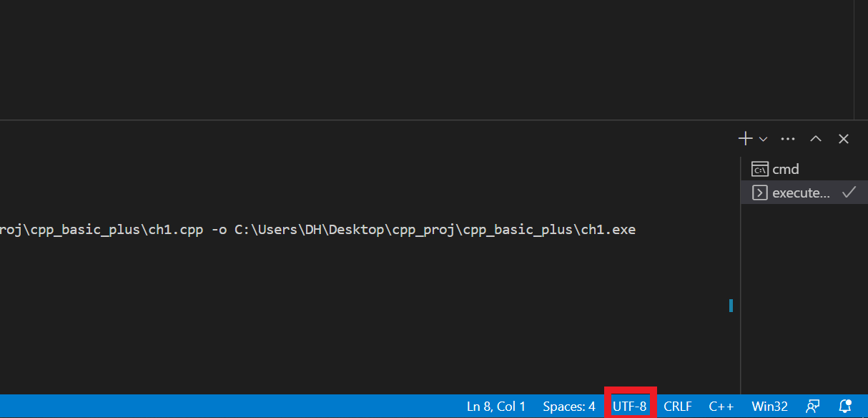The width and height of the screenshot is (868, 418).
Task: Open notifications bell in status bar
Action: (x=844, y=407)
